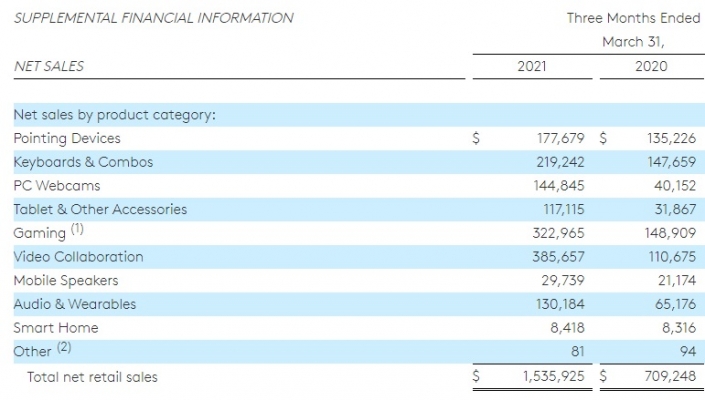Click the total 709,248
Viewport: 705px width, 400px height.
coord(670,376)
